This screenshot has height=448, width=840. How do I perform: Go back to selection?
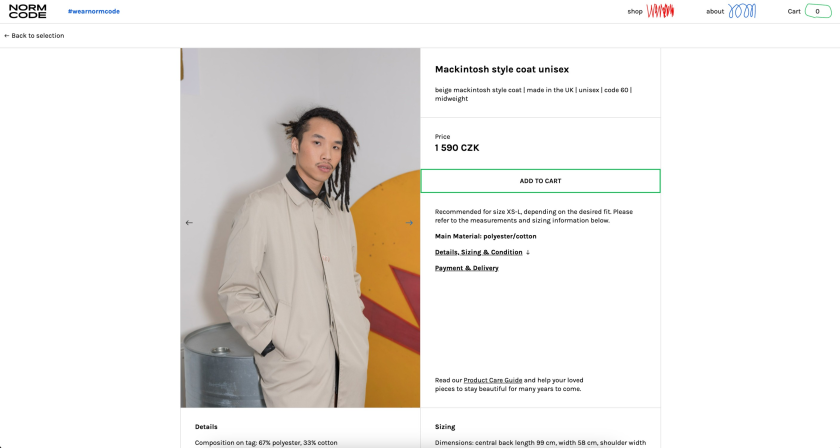[x=34, y=35]
